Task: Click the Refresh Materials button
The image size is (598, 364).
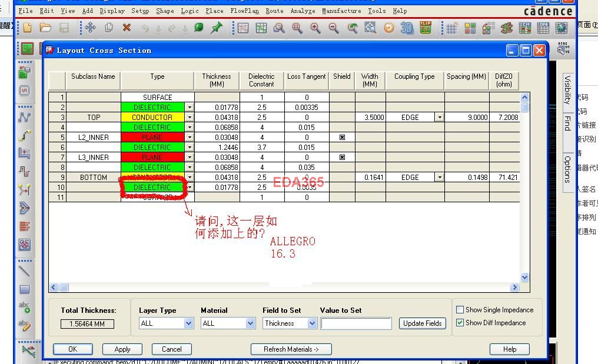Action: click(291, 349)
